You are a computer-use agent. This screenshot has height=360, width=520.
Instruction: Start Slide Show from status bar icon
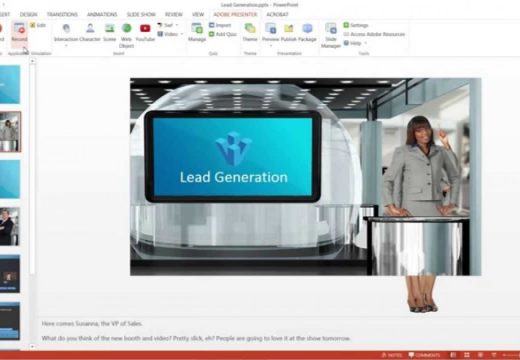pyautogui.click(x=494, y=355)
